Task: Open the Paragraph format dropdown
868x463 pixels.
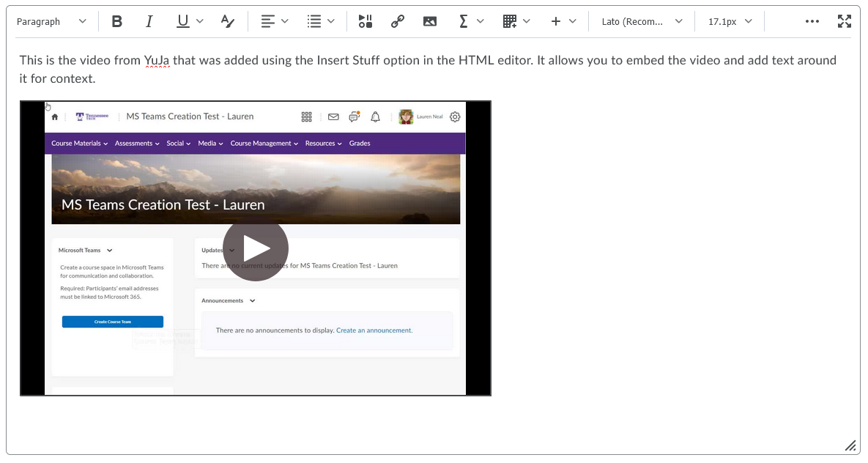Action: (51, 21)
